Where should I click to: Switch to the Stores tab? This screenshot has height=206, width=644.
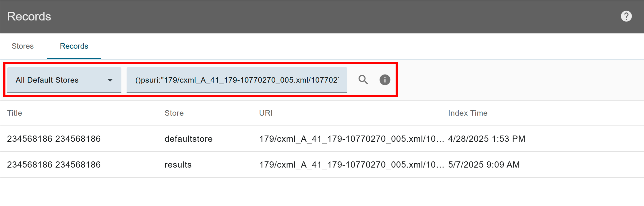[x=23, y=46]
